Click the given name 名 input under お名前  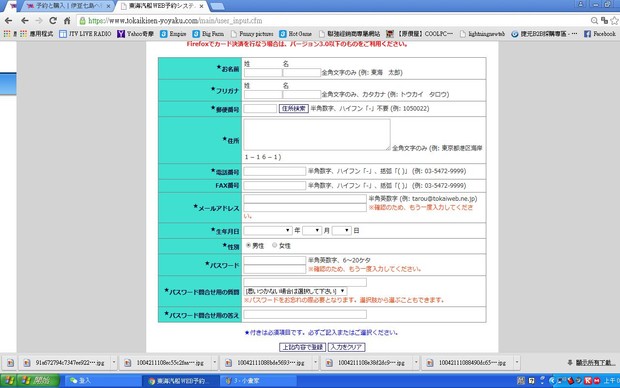point(302,72)
